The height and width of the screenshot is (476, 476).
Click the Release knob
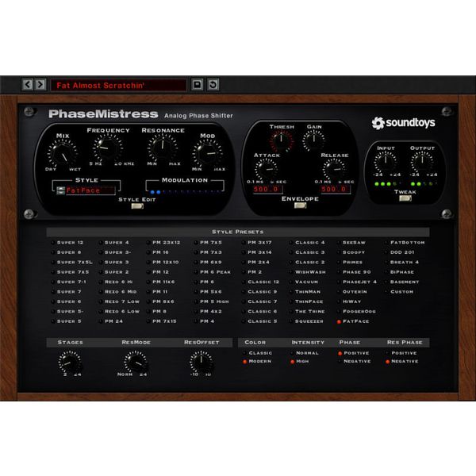334,169
